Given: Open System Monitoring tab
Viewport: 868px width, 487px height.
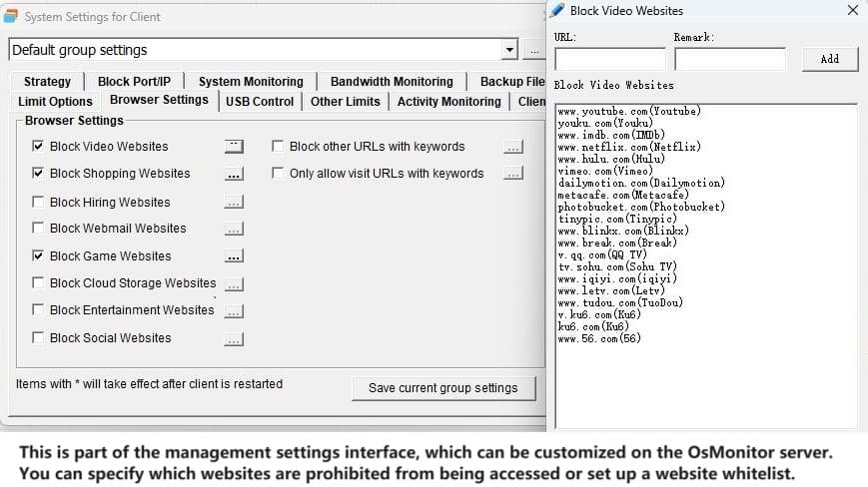Looking at the screenshot, I should point(251,82).
